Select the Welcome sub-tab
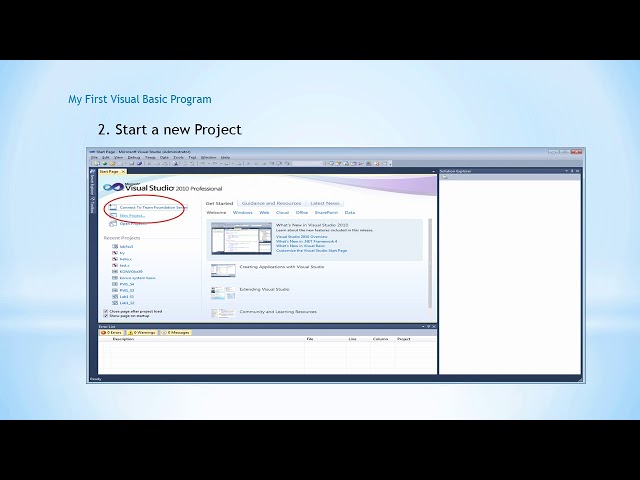The height and width of the screenshot is (480, 640). [x=216, y=213]
